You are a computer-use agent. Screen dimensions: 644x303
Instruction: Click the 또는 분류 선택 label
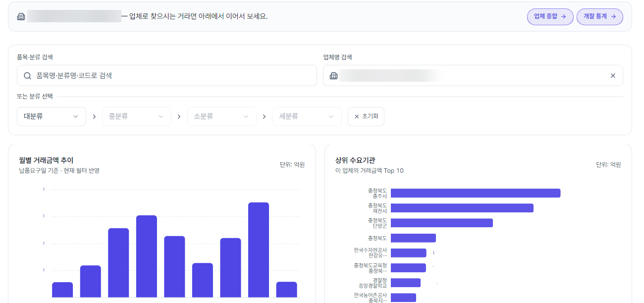point(35,97)
